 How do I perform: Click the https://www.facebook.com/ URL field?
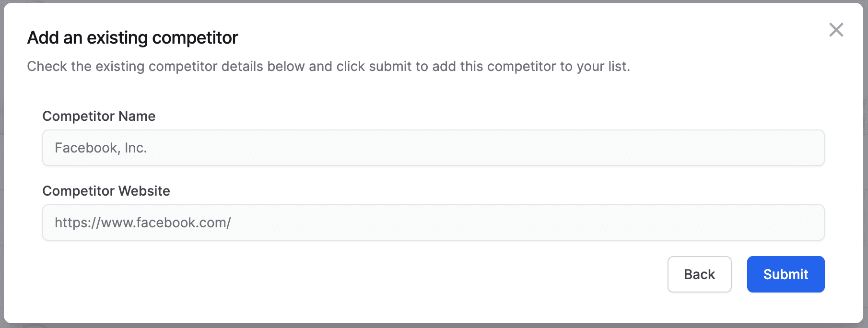(433, 223)
